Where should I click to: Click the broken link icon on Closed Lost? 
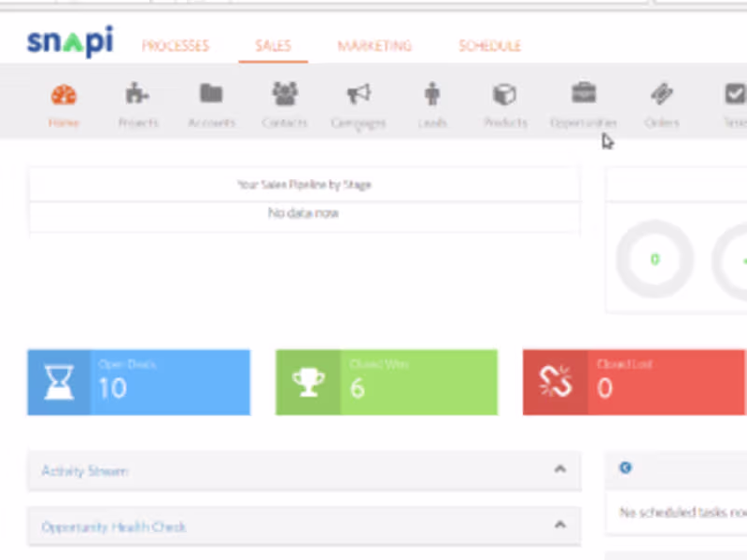pos(555,382)
